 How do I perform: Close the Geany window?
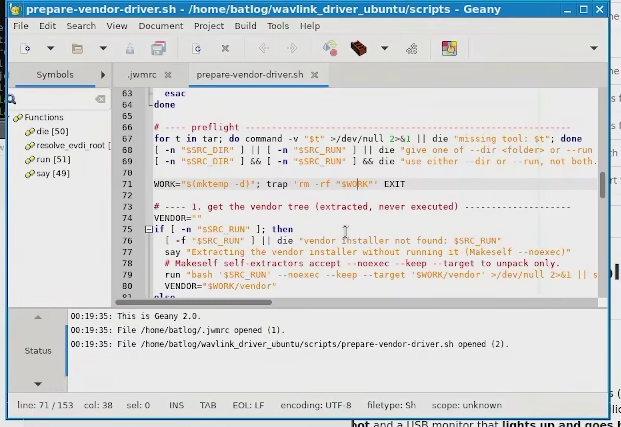[x=600, y=10]
